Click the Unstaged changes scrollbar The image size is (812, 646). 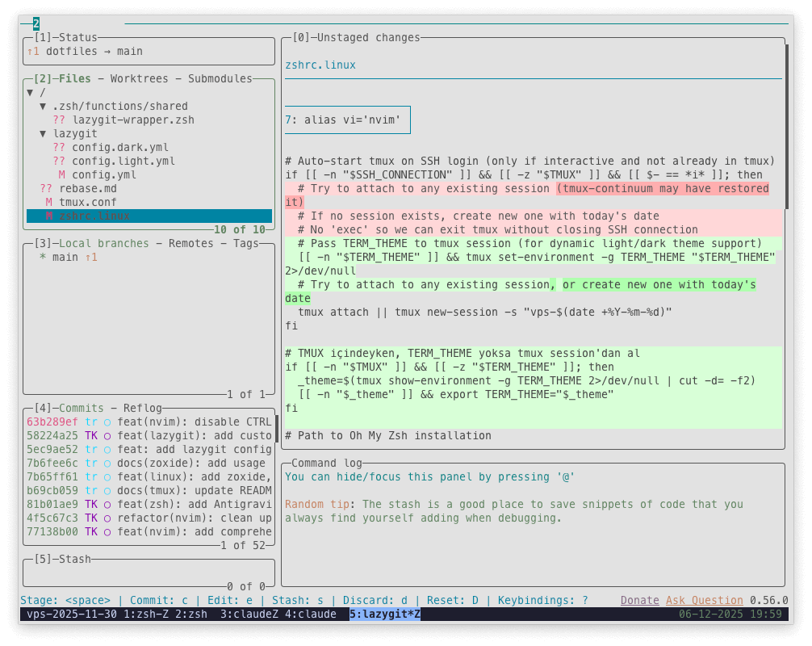[x=787, y=127]
